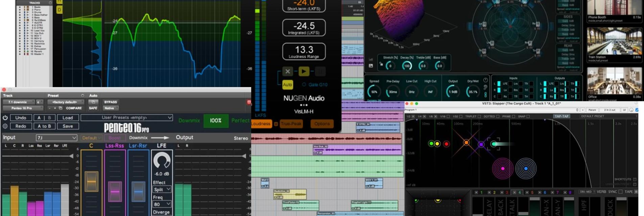Open the Slapper SHORTCUTS help icon

(634, 179)
